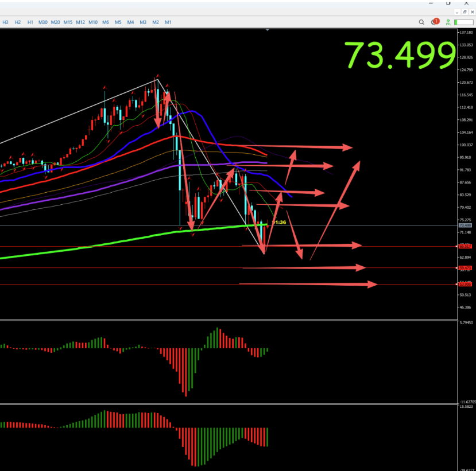This screenshot has width=476, height=471.
Task: Switch chart to M30 timeframe
Action: pos(43,22)
